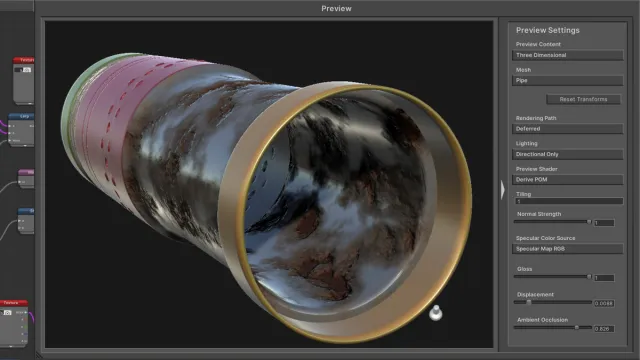Select the bottom Texture node by its red header
The image size is (640, 360).
click(14, 303)
